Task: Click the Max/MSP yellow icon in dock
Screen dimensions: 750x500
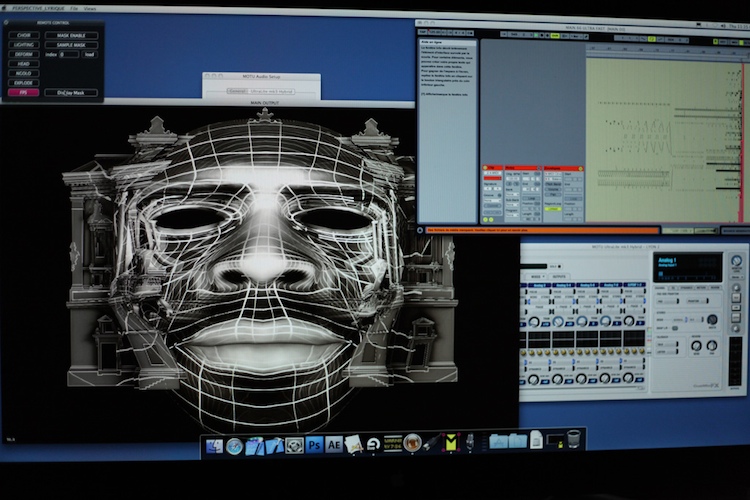Action: (x=451, y=442)
